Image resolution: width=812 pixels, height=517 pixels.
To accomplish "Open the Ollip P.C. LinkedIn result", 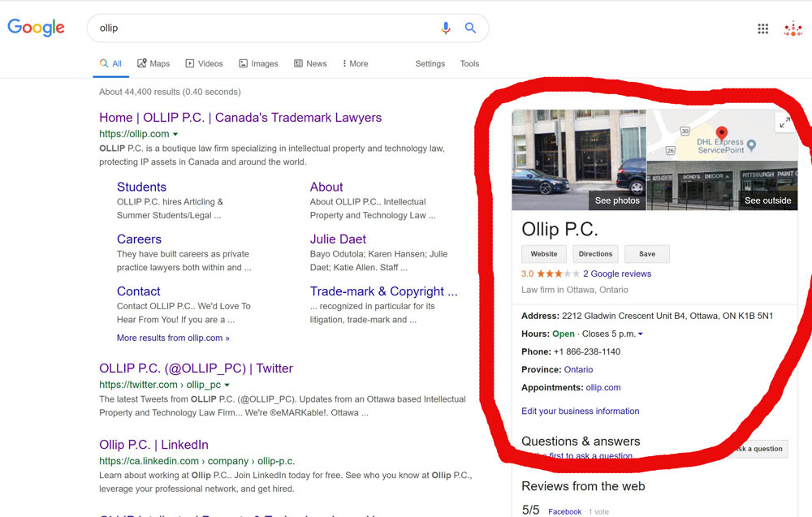I will [x=153, y=445].
